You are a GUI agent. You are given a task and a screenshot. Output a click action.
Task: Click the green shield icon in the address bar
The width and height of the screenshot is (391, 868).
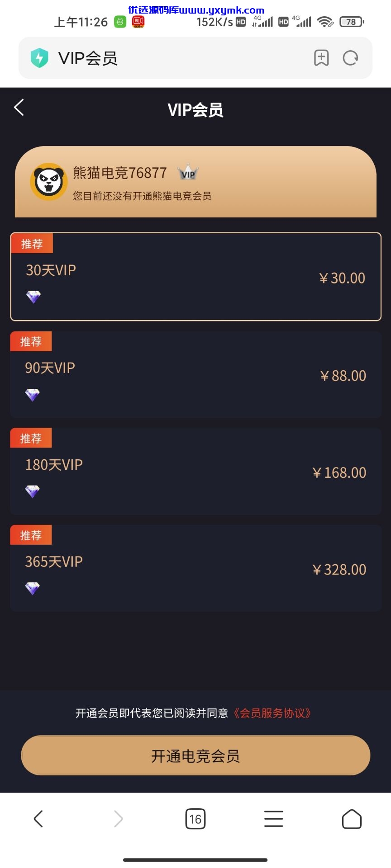(39, 58)
